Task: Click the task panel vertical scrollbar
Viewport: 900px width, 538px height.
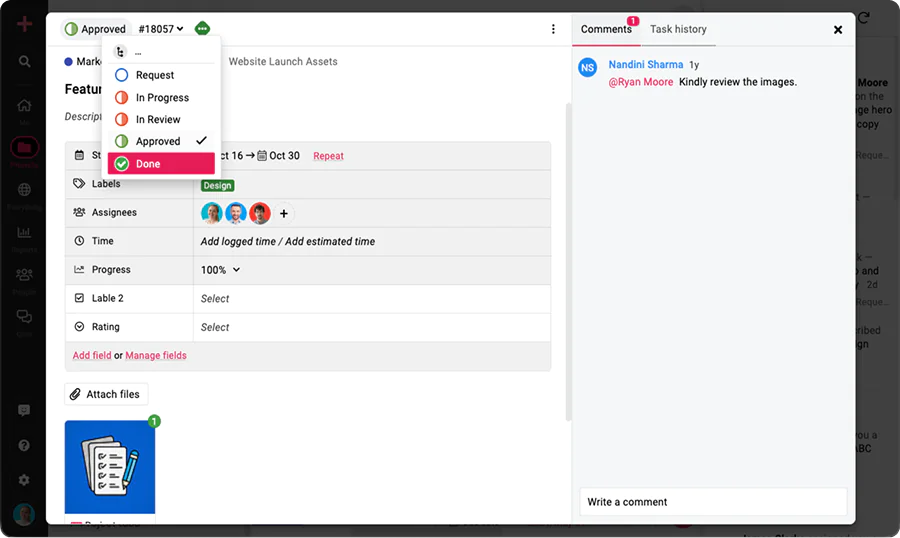Action: tap(569, 262)
